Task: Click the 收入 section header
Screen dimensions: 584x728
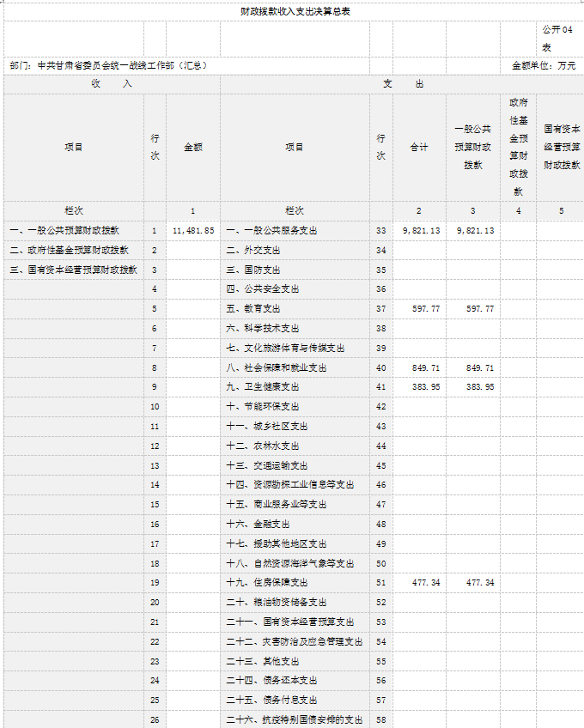Action: [x=112, y=83]
